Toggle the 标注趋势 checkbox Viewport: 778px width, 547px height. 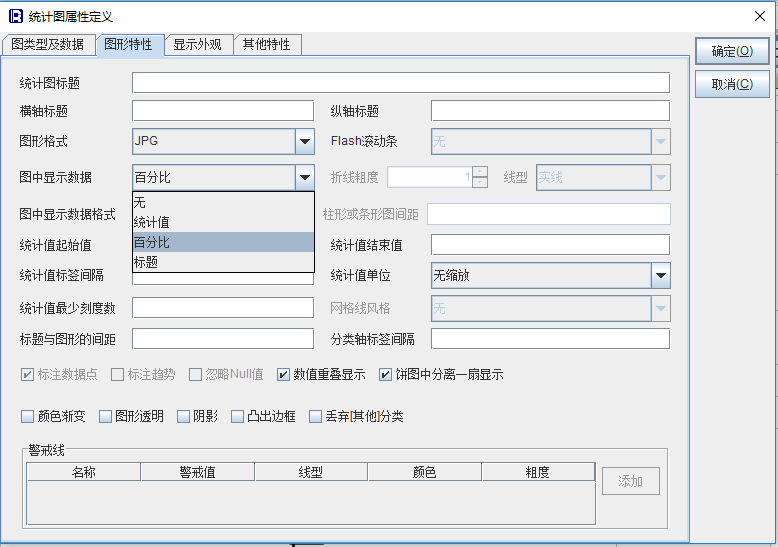(117, 374)
